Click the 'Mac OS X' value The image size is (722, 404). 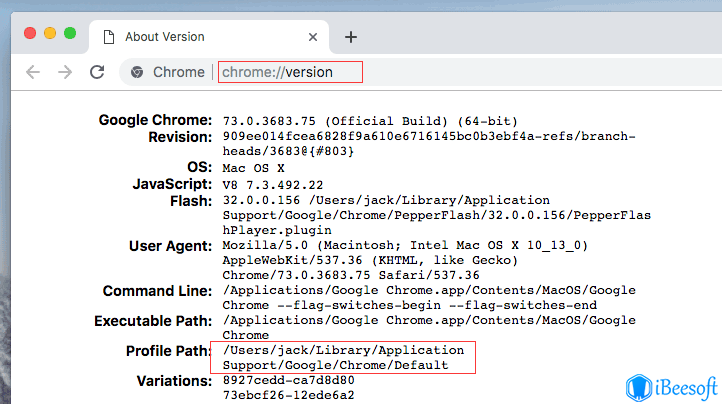click(x=254, y=168)
